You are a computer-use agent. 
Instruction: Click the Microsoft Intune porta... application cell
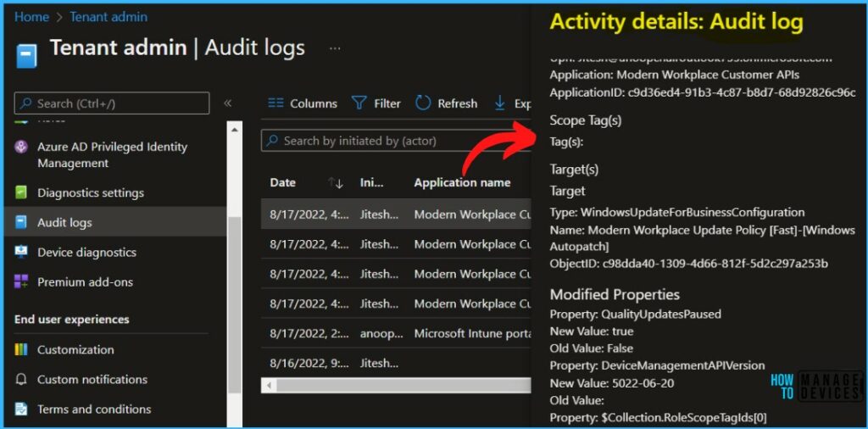pos(472,333)
